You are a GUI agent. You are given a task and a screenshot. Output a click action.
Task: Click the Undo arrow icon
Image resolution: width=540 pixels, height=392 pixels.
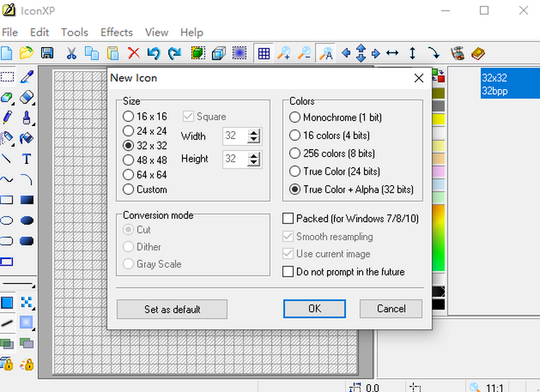coord(153,53)
